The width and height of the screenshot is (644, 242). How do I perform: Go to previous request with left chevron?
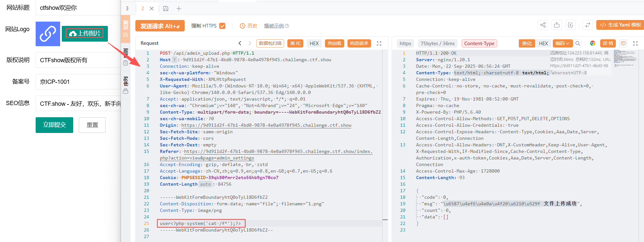(240, 43)
